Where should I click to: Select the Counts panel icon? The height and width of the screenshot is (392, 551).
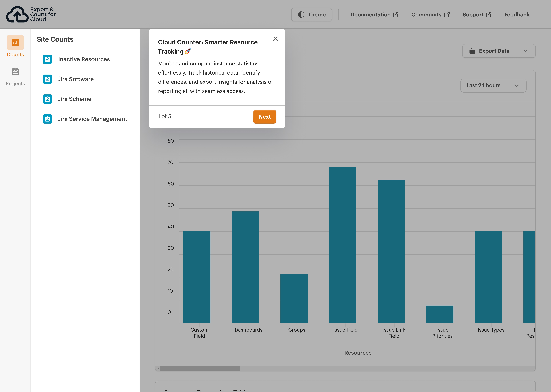[x=15, y=42]
